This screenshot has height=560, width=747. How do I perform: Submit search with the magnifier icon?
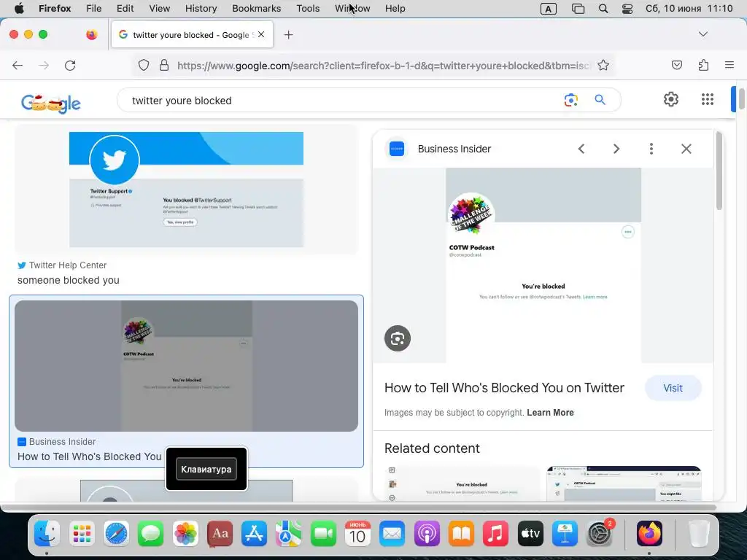click(600, 100)
